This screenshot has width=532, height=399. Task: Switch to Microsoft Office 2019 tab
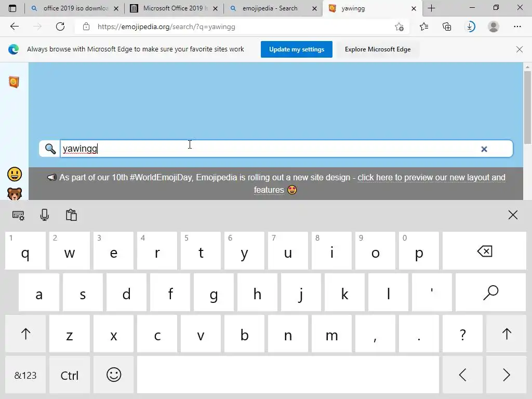tap(174, 8)
